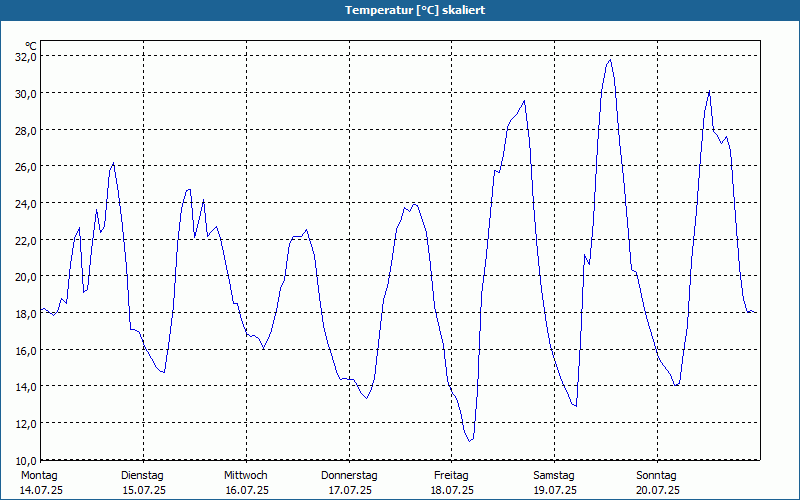Click the °C unit label on the axis
Screen dimensions: 800x500
coord(31,46)
